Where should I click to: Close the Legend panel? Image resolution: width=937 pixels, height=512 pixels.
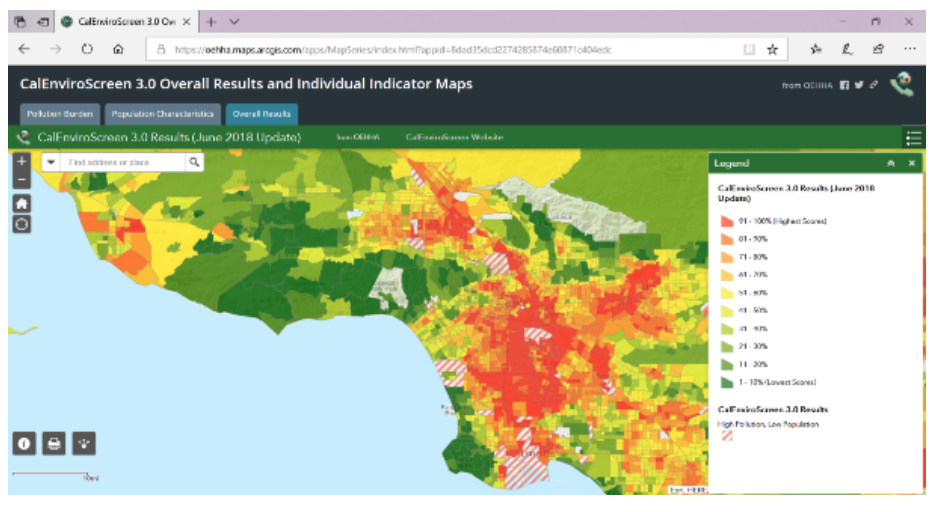click(911, 163)
